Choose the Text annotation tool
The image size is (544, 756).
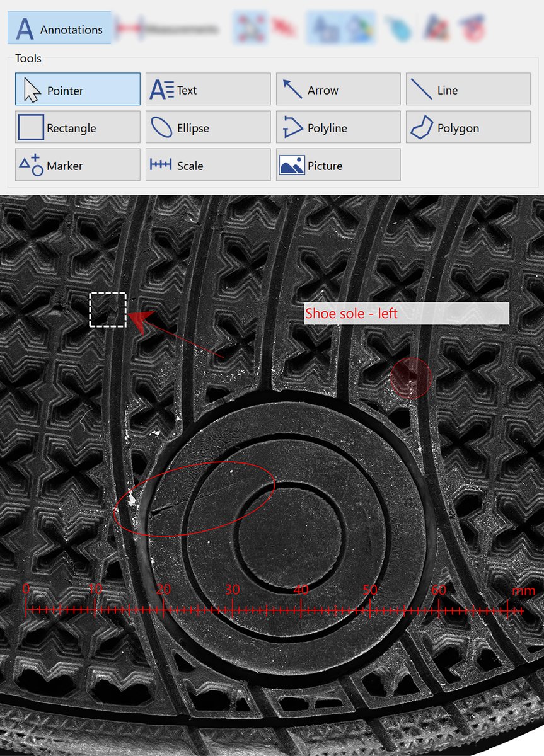point(208,89)
